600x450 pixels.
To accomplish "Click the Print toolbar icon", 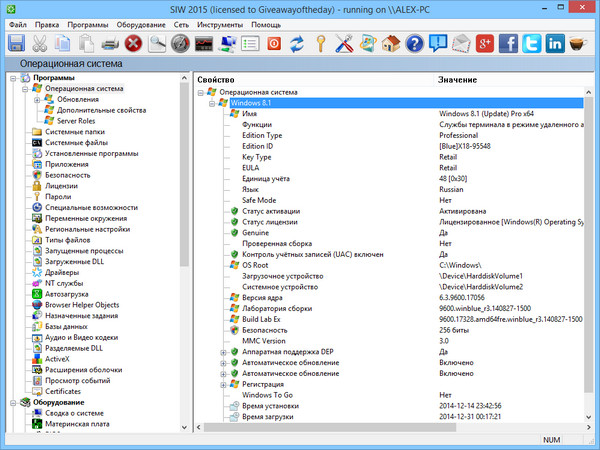I will pos(110,43).
